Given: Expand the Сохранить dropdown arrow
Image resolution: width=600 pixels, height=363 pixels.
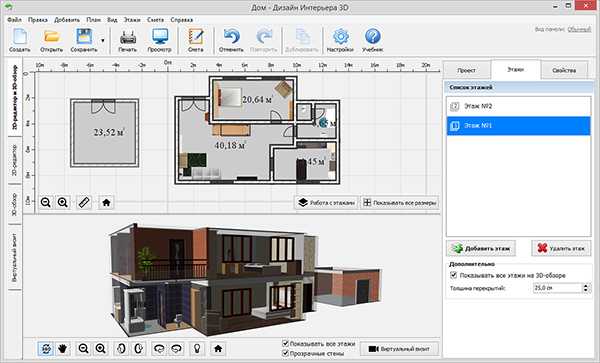Looking at the screenshot, I should pyautogui.click(x=103, y=41).
